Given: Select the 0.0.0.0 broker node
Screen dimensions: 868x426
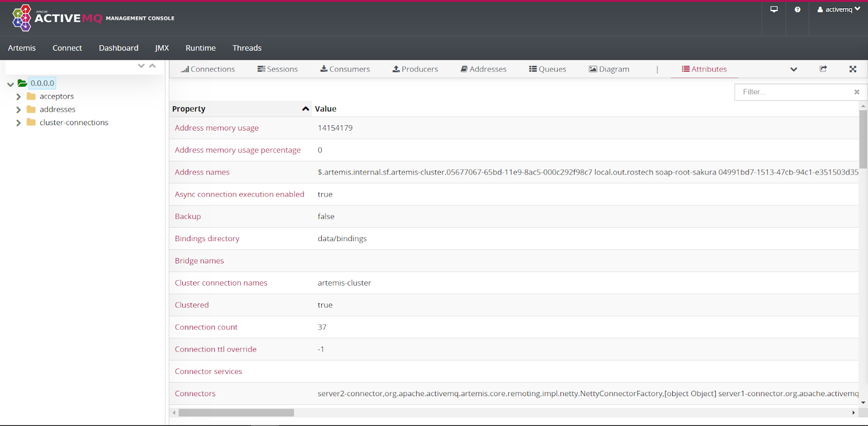Looking at the screenshot, I should 42,83.
